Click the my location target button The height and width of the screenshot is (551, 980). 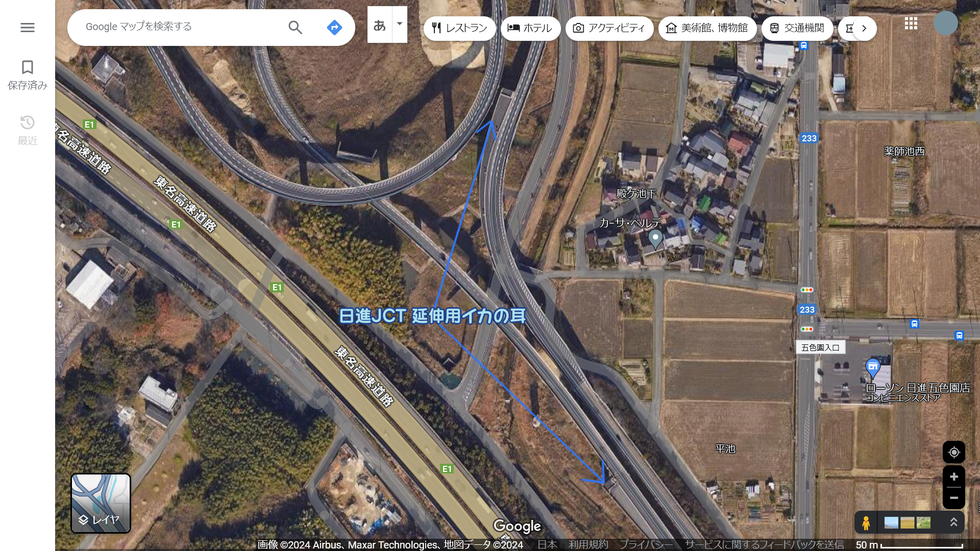[x=953, y=452]
